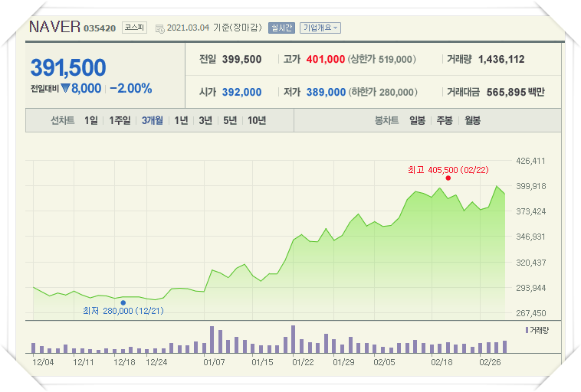581x392 pixels.
Task: Click the 하한가 280,000 text
Action: click(382, 92)
